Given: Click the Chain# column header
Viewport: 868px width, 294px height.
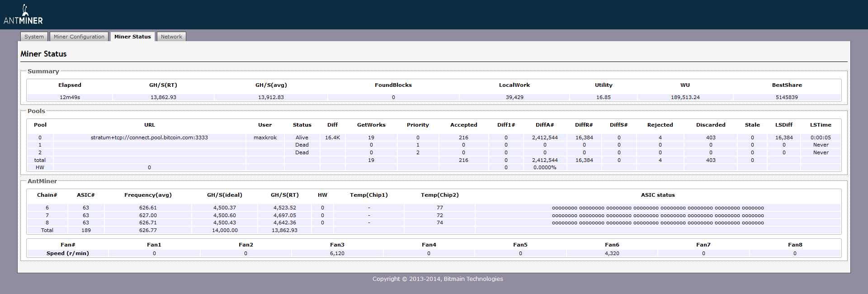Looking at the screenshot, I should pyautogui.click(x=47, y=195).
